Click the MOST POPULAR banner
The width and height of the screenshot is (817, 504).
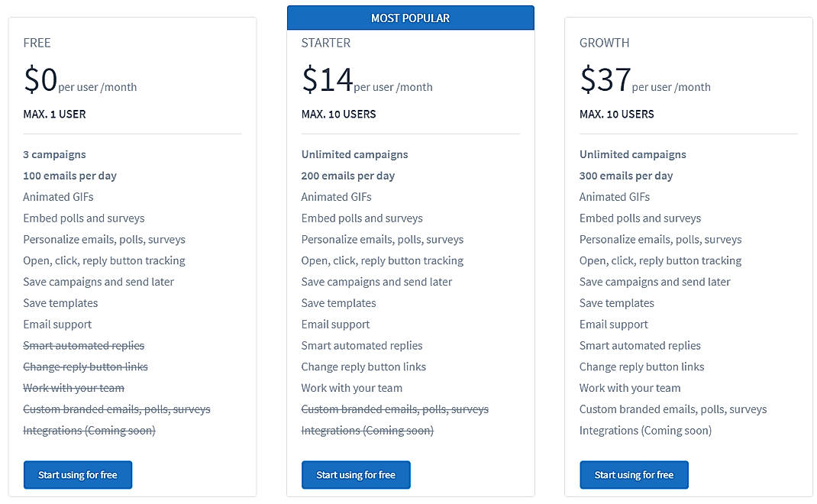pyautogui.click(x=411, y=18)
